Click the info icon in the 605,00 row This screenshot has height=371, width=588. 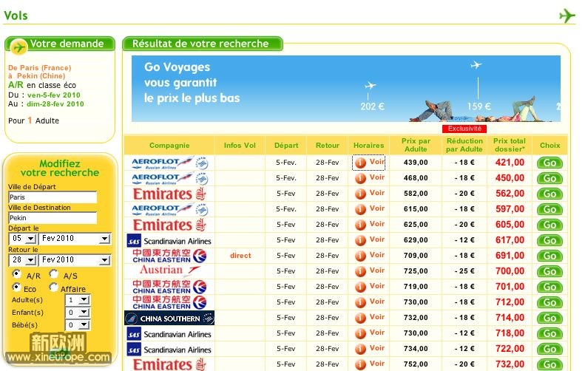pos(360,225)
